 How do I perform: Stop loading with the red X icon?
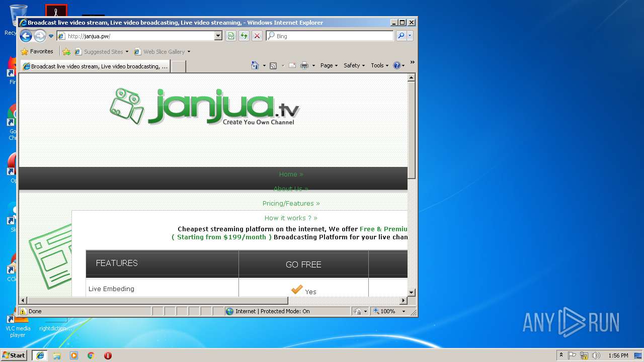pos(257,36)
